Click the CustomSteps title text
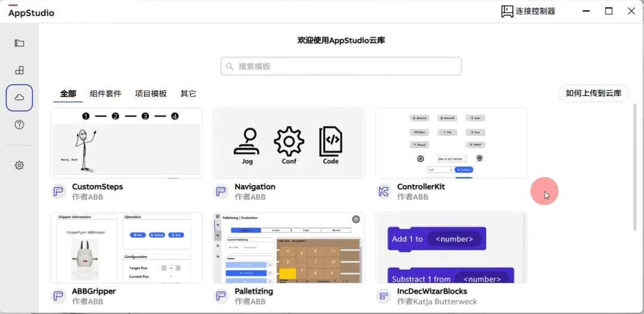Image resolution: width=644 pixels, height=314 pixels. (x=97, y=186)
